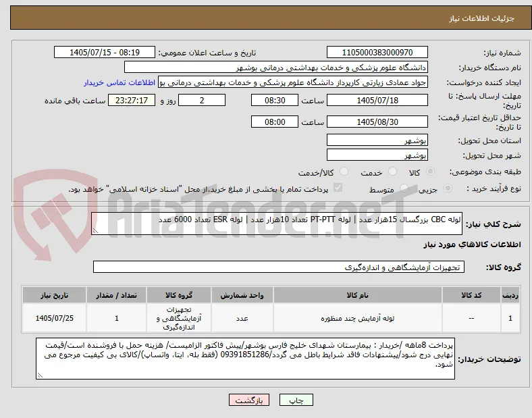Click the validity time field 08:00

coord(275,122)
